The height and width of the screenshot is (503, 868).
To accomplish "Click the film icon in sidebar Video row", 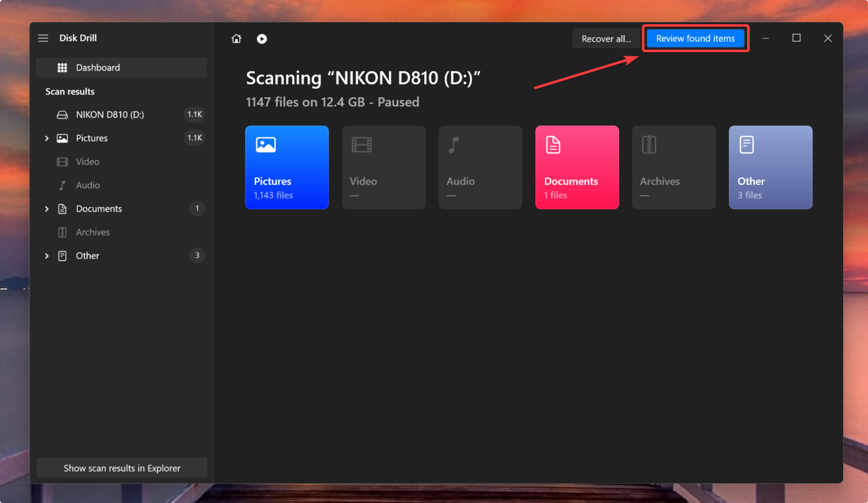I will pyautogui.click(x=62, y=161).
